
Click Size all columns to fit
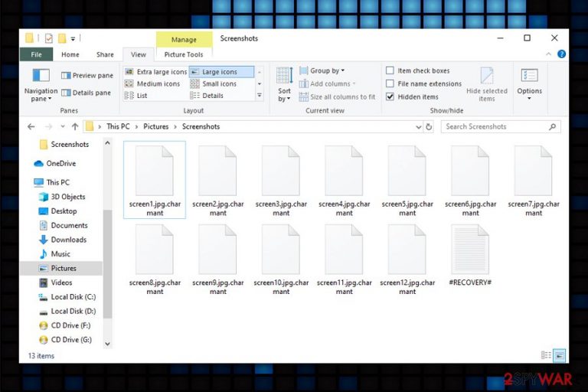pyautogui.click(x=337, y=96)
